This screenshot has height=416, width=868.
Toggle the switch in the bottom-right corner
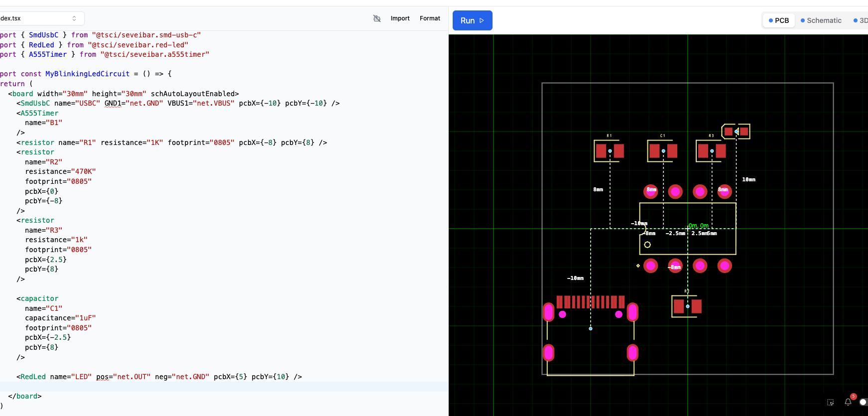tap(863, 402)
